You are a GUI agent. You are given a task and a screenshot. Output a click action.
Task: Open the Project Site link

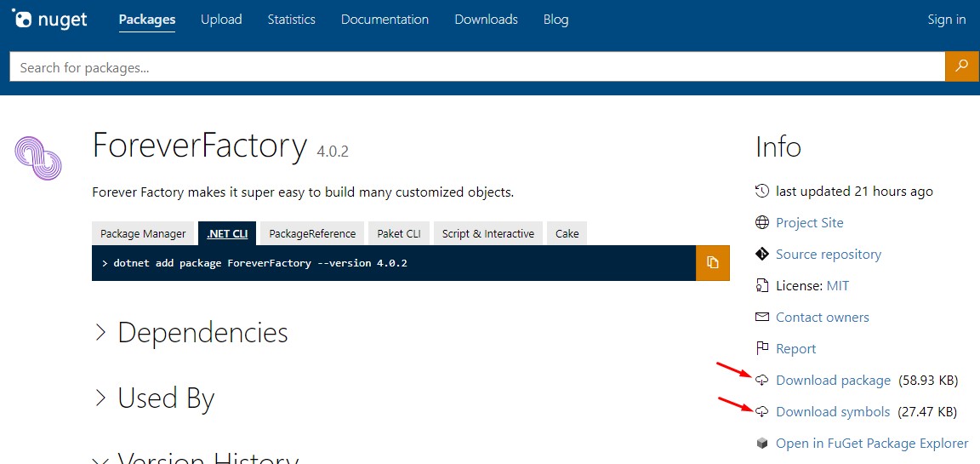809,222
